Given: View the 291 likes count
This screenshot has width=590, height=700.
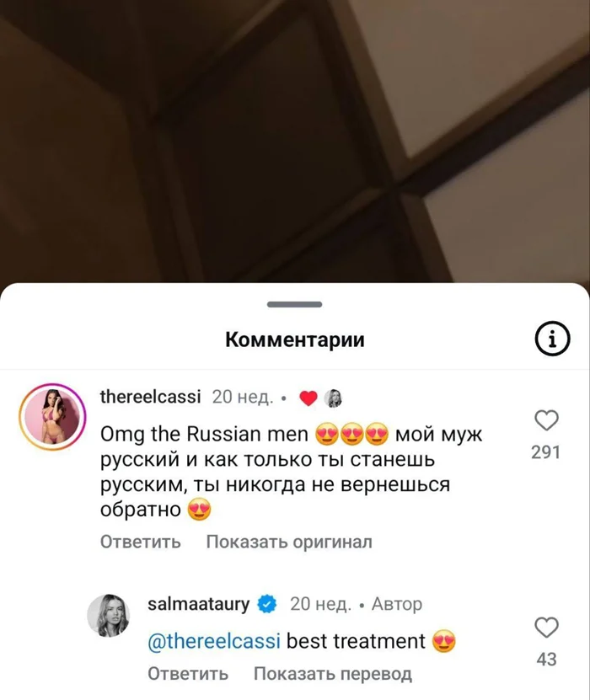Looking at the screenshot, I should (546, 452).
